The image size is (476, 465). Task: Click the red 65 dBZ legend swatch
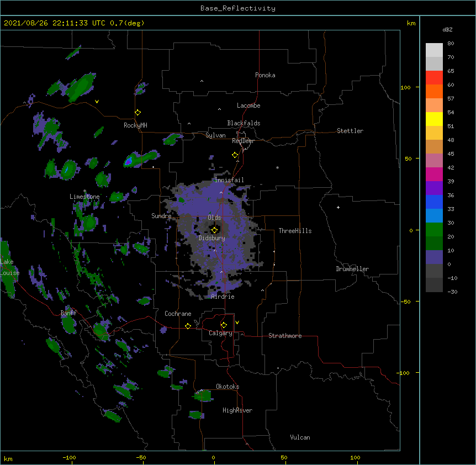tap(434, 77)
